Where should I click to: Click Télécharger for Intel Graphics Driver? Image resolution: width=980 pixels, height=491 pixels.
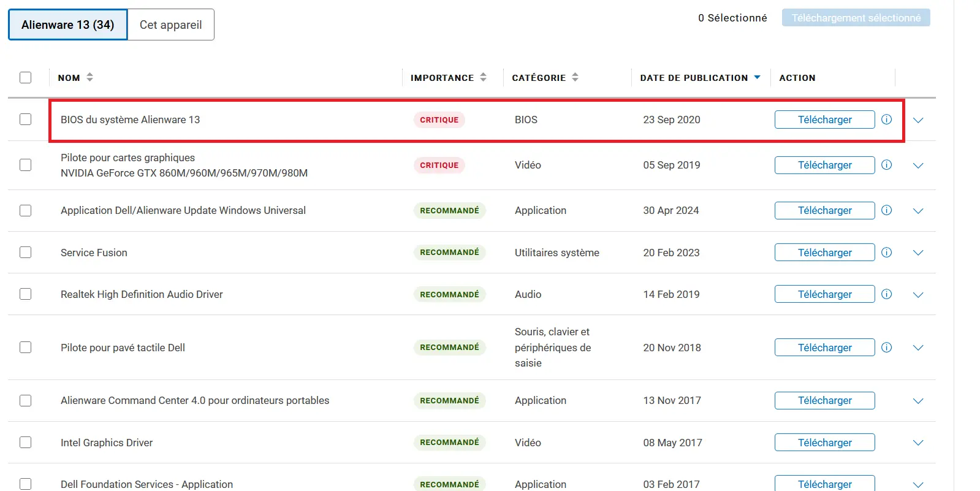coord(824,443)
